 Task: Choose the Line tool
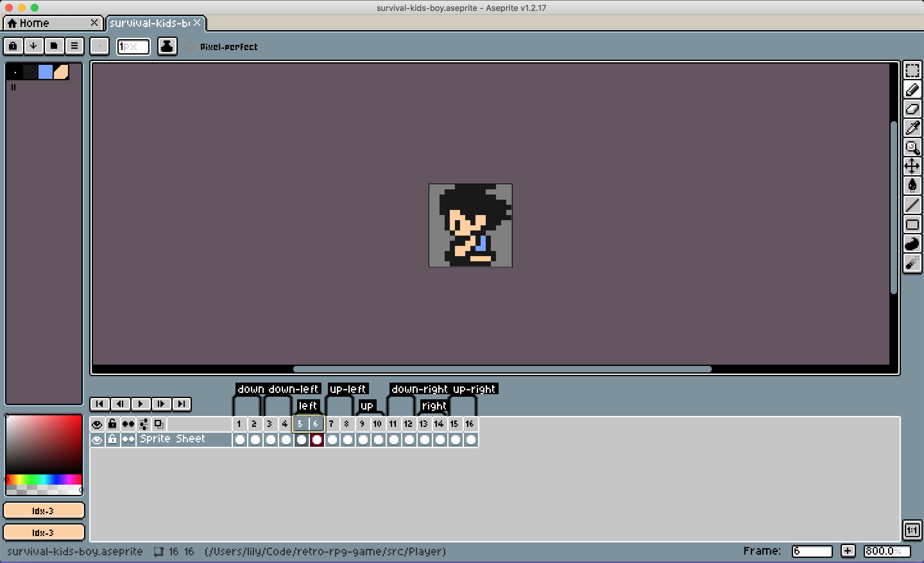[912, 205]
